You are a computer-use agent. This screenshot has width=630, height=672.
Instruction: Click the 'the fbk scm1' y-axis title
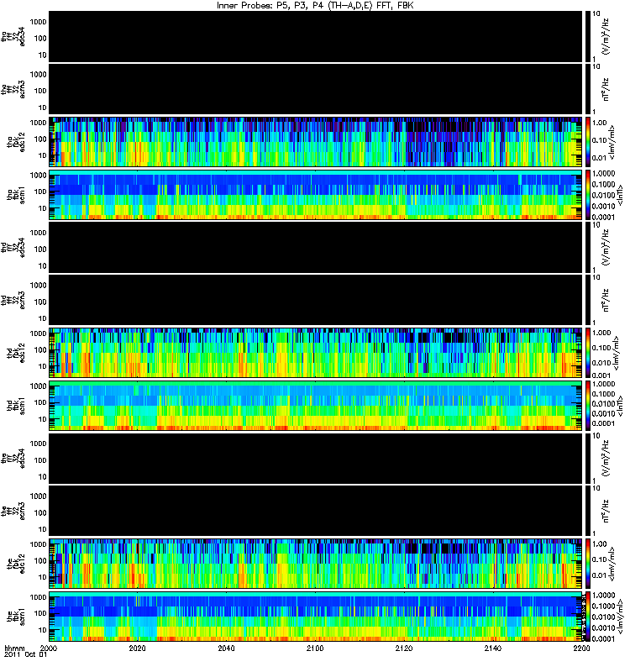pyautogui.click(x=16, y=617)
